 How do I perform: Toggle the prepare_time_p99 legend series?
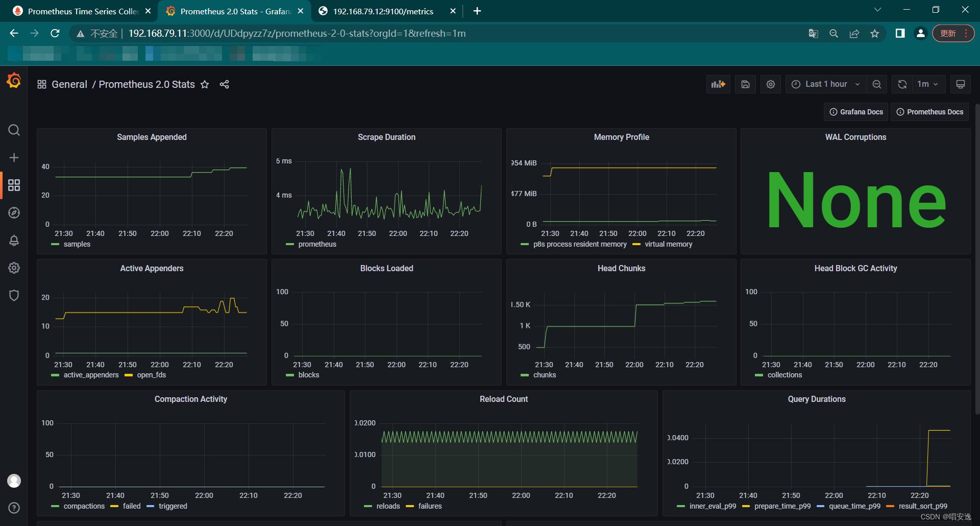coord(782,506)
